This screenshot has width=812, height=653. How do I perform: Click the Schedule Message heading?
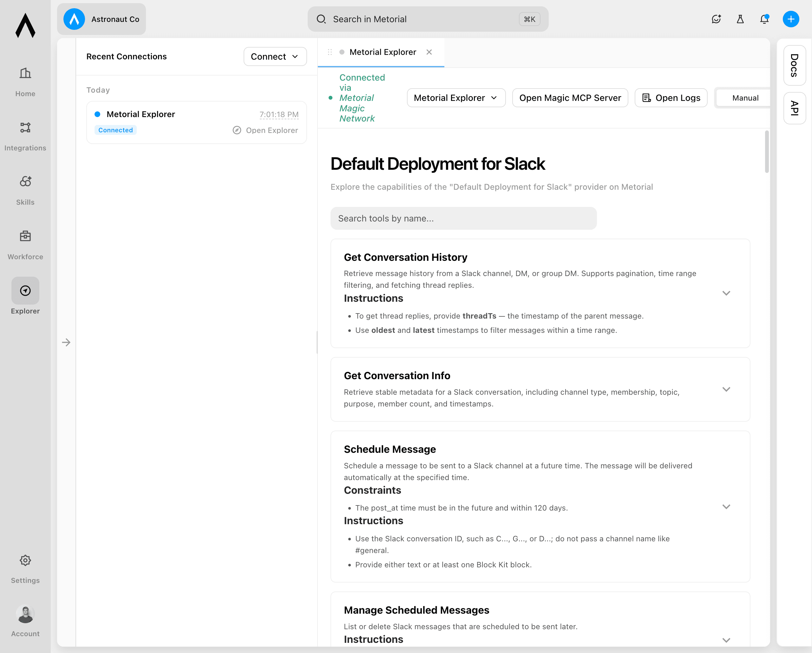click(390, 449)
